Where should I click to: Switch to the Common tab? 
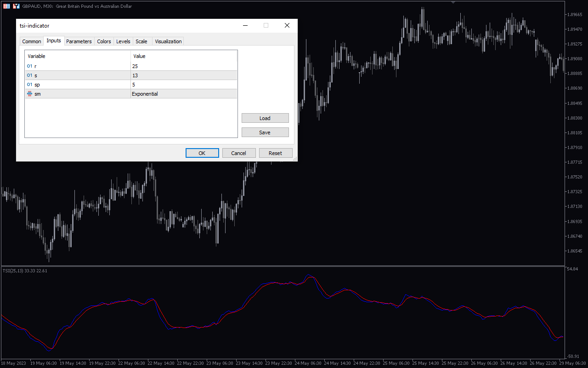pos(32,41)
